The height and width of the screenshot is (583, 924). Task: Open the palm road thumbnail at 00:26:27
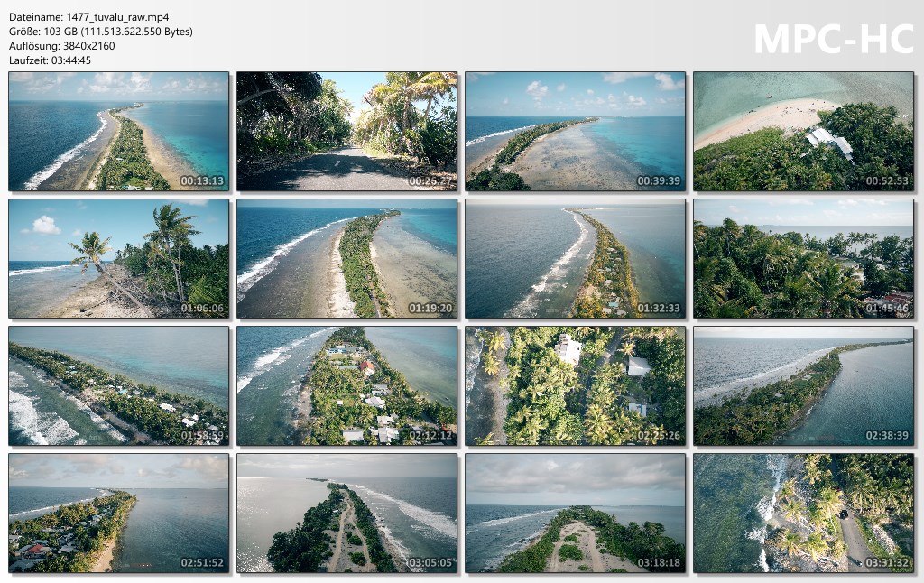pyautogui.click(x=347, y=132)
